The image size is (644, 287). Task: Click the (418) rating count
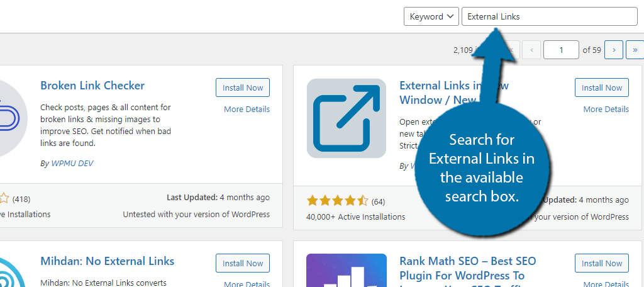(21, 200)
